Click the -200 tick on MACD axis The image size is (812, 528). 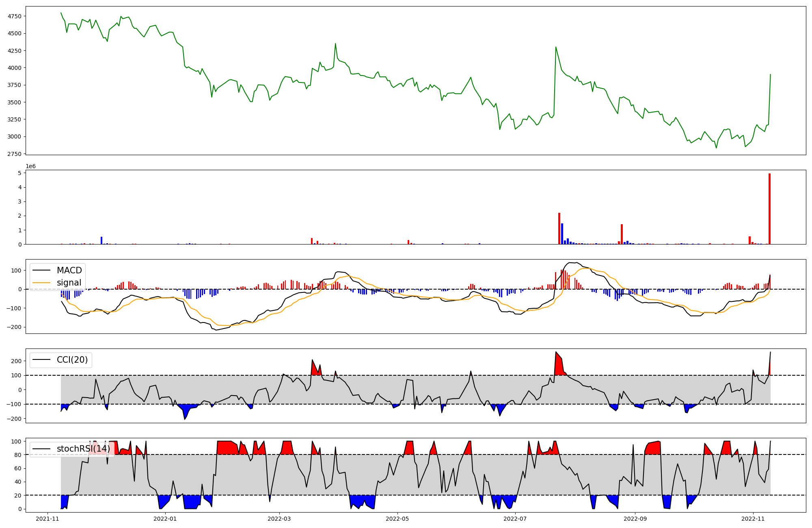[14, 327]
